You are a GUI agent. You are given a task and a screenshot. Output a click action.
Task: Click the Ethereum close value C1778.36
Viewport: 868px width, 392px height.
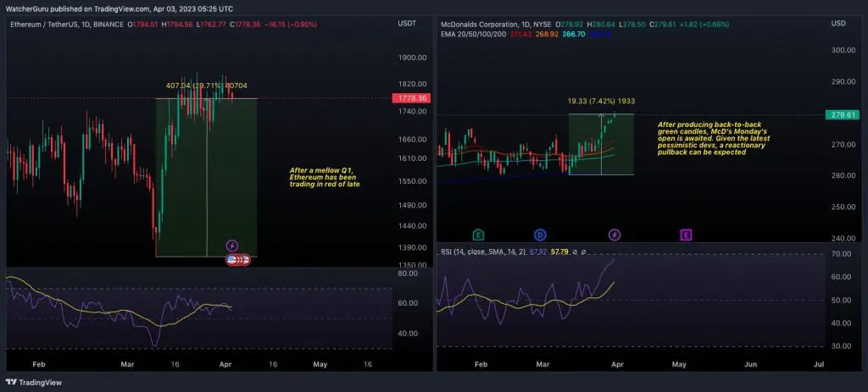tap(245, 25)
